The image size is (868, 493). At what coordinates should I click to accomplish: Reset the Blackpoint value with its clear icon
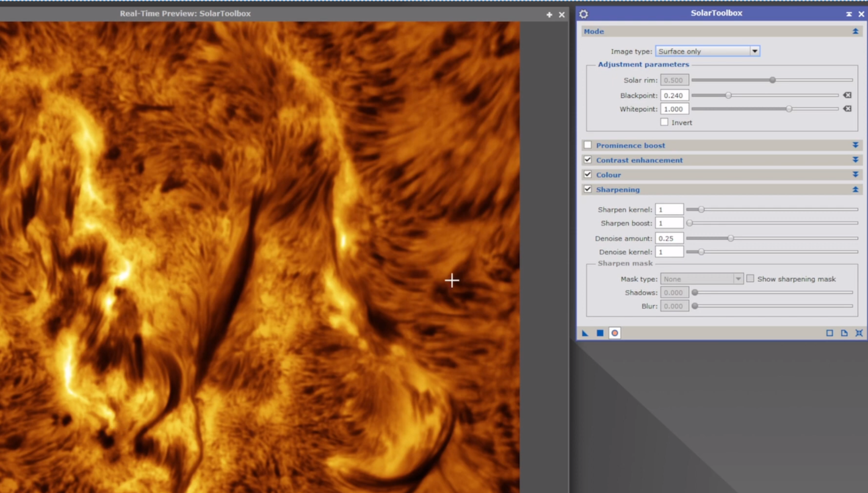(847, 95)
